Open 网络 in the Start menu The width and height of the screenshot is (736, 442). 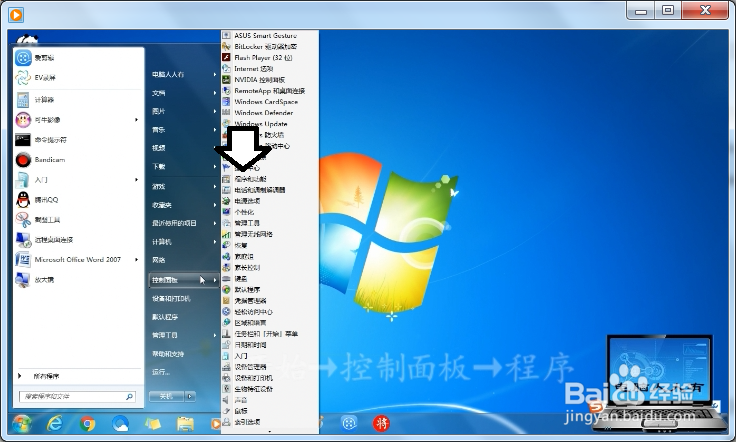pyautogui.click(x=159, y=260)
